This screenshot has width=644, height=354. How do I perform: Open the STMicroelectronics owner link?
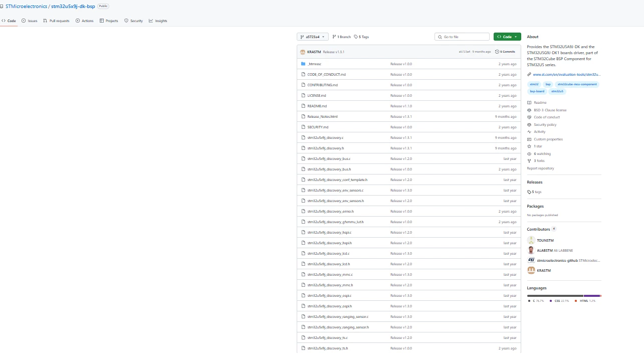(26, 6)
